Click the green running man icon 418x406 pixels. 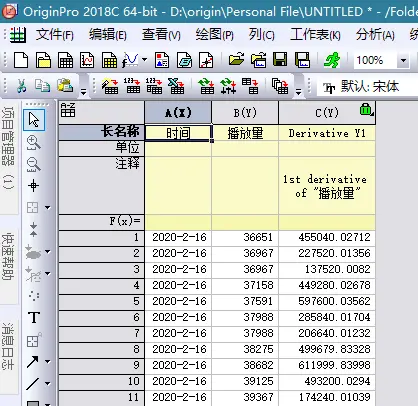[x=332, y=60]
